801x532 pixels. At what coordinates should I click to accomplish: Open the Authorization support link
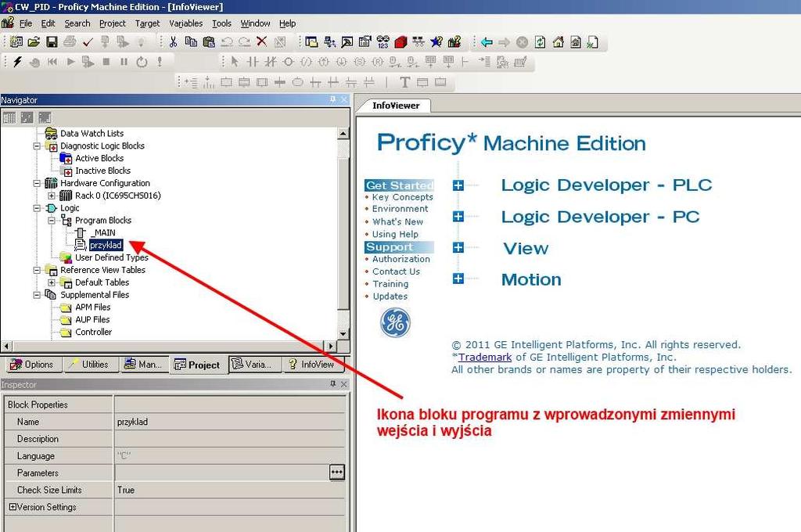401,259
